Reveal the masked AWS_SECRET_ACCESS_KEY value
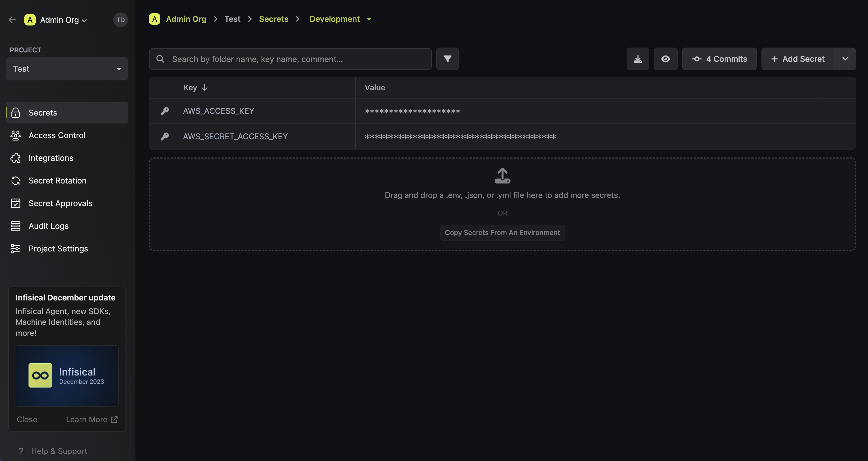 [460, 137]
